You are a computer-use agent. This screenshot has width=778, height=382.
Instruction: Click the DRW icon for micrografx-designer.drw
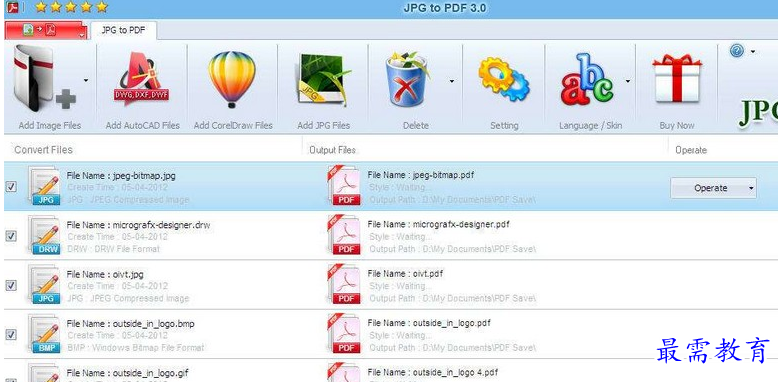click(x=45, y=235)
